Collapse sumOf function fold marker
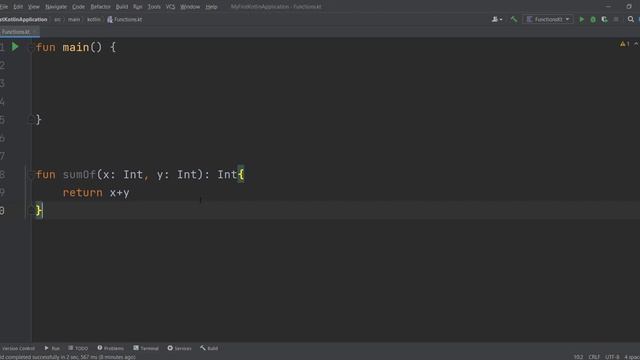The height and width of the screenshot is (360, 640). click(31, 175)
